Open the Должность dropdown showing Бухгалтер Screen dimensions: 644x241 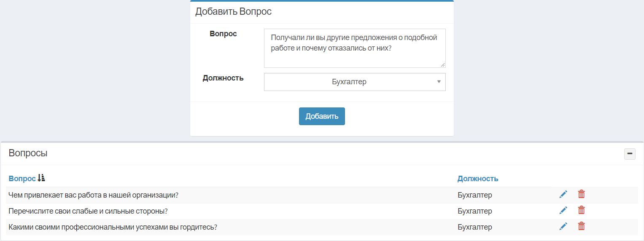click(x=355, y=82)
